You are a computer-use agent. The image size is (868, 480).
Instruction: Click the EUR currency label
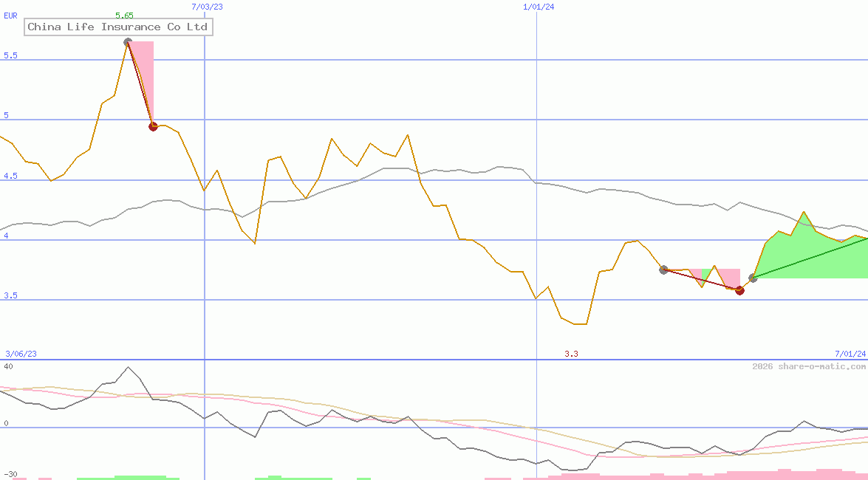(11, 15)
